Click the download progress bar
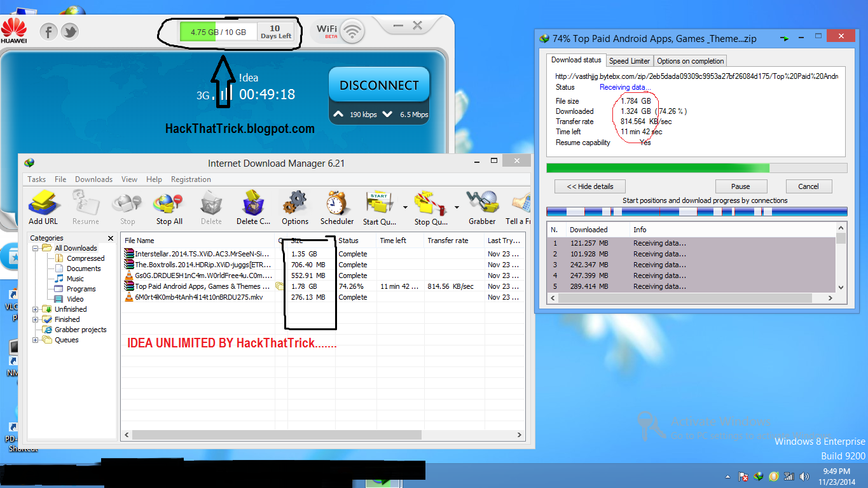Image resolution: width=868 pixels, height=488 pixels. 697,168
